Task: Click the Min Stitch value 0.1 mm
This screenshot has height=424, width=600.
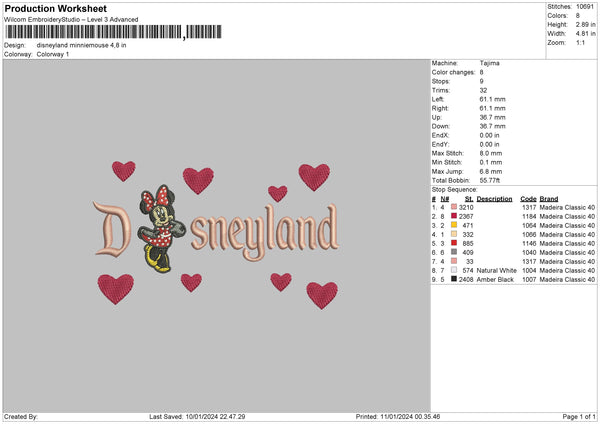Action: [x=491, y=162]
